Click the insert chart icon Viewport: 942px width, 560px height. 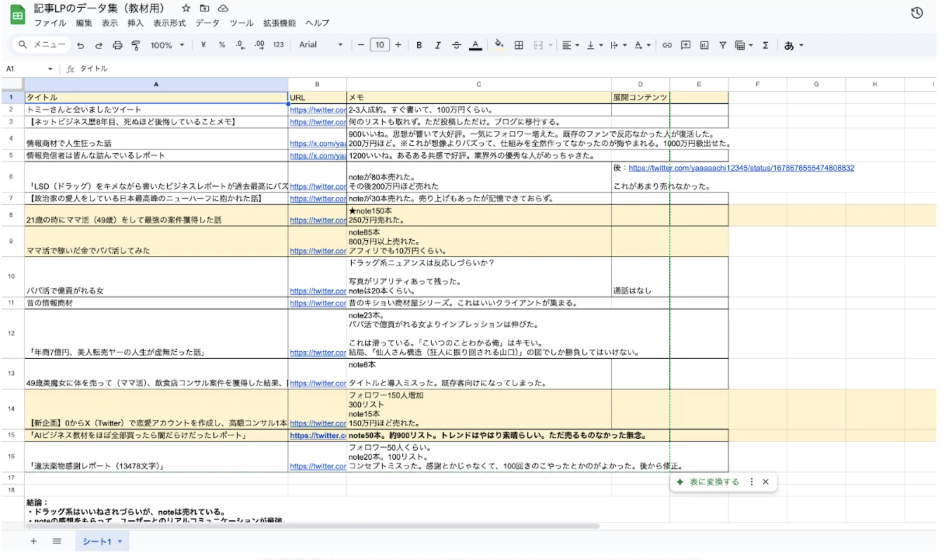(x=704, y=45)
